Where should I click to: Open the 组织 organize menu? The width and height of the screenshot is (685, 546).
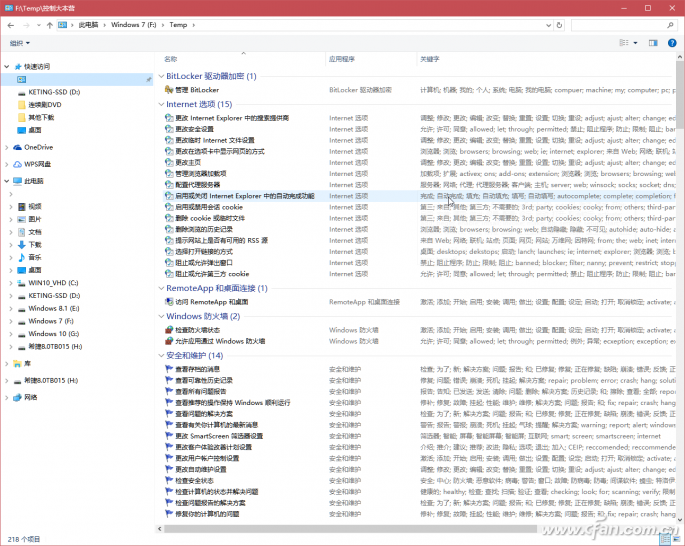point(20,43)
